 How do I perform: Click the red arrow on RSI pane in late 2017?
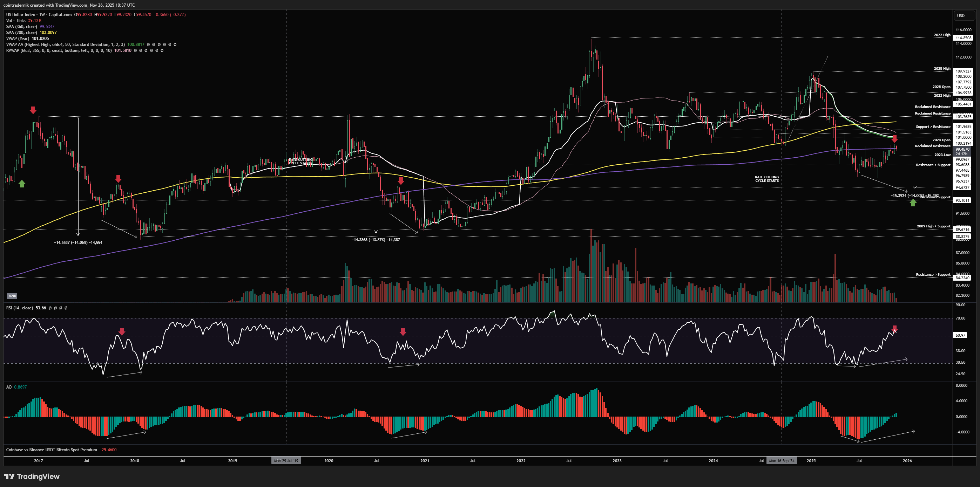click(x=122, y=331)
